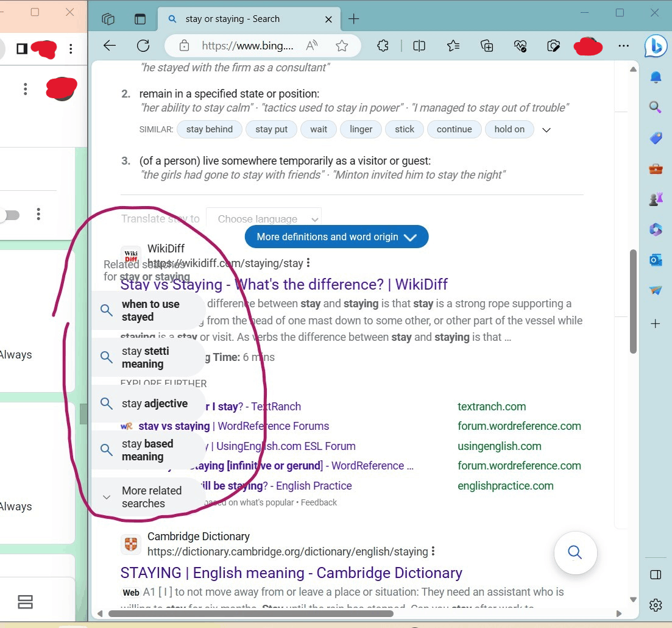Open the Choose language dropdown

tap(264, 219)
